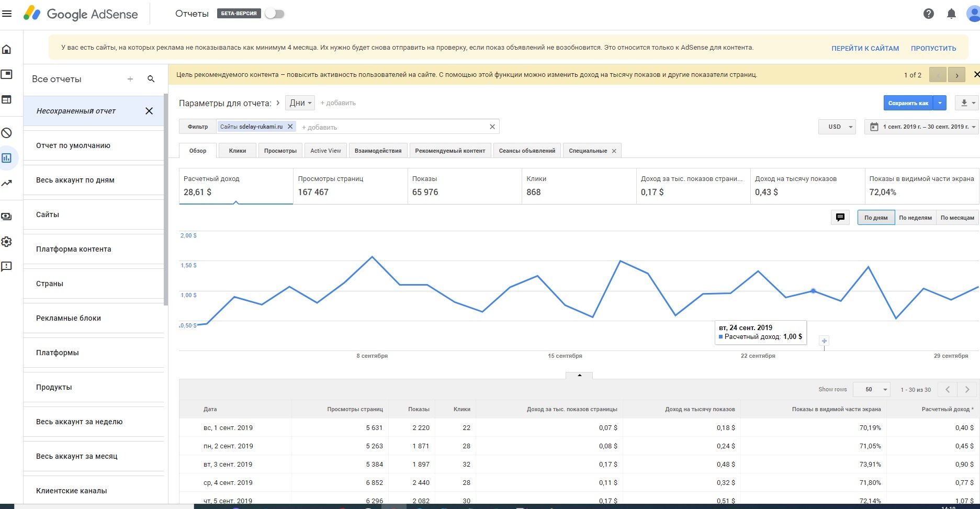The image size is (980, 509).
Task: Switch to the Клики tab
Action: (237, 151)
